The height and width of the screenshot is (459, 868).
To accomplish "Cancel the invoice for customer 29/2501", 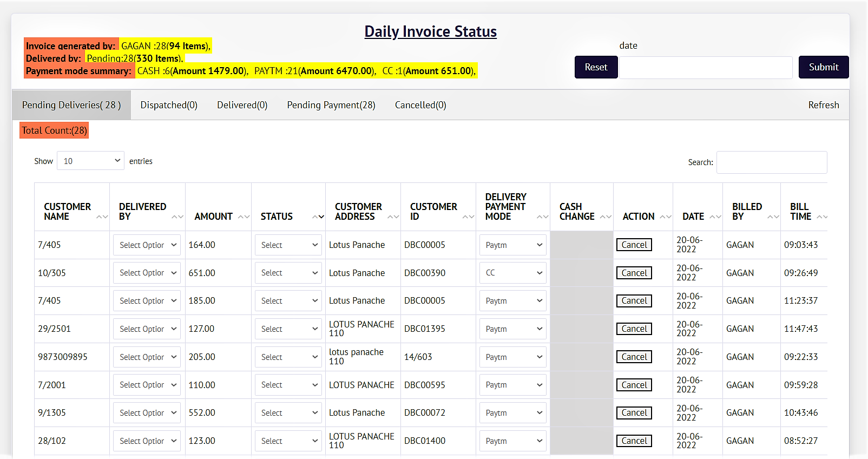I will [x=634, y=329].
